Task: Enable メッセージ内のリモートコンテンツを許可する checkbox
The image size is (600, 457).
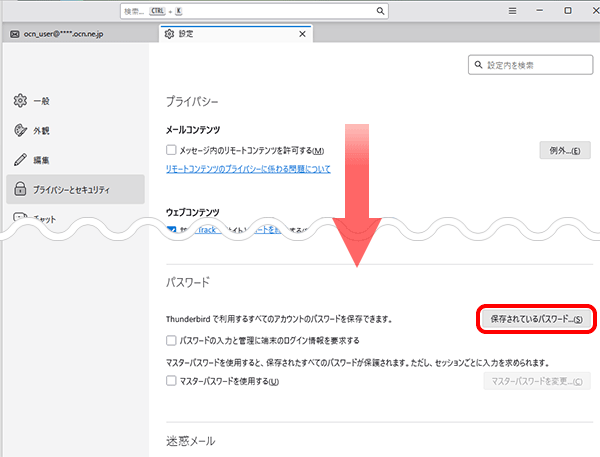Action: click(172, 149)
